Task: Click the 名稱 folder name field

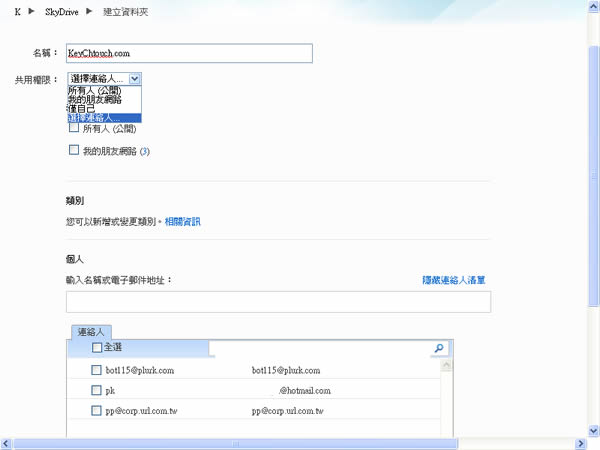Action: tap(189, 53)
